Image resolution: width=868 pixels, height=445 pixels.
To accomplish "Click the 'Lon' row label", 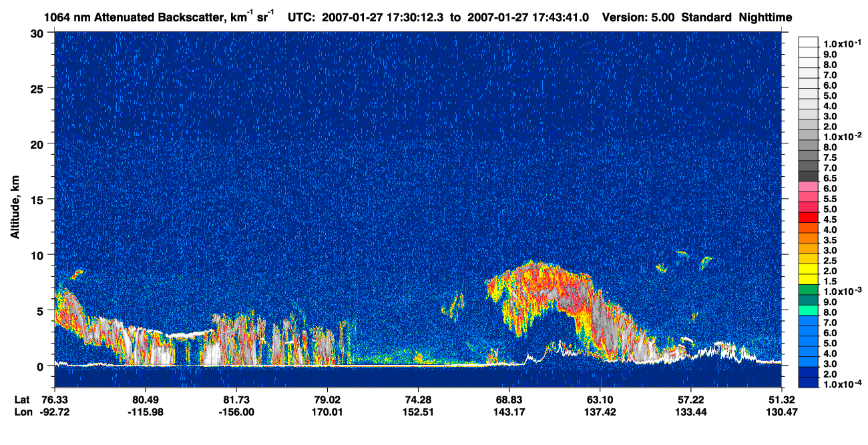I will click(23, 412).
